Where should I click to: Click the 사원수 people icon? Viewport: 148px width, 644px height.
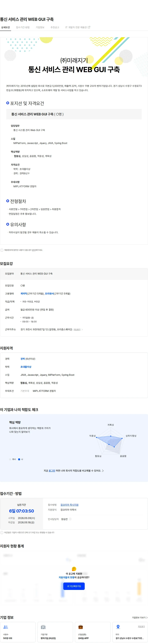click(x=6, y=627)
